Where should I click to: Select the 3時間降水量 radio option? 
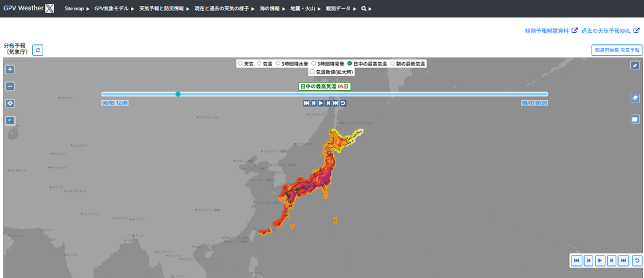[277, 63]
